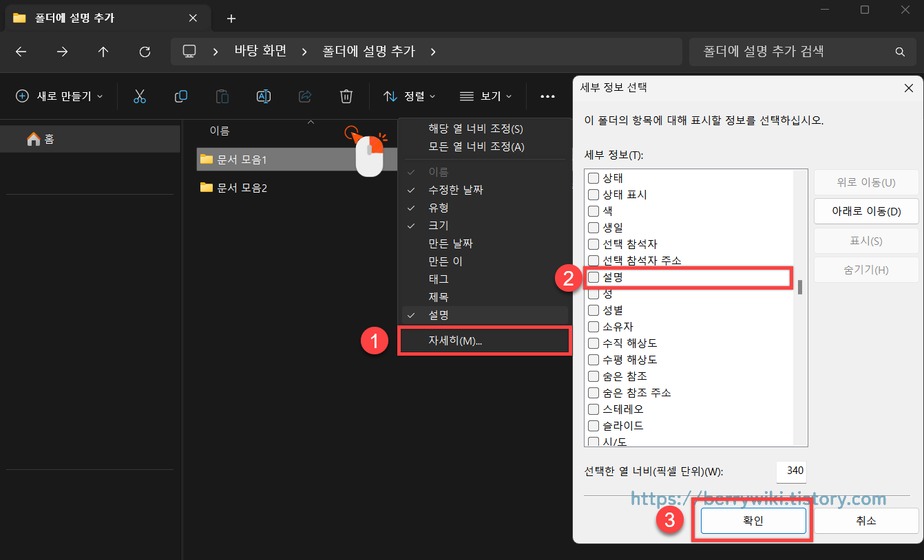Click the column width input showing 340
Image resolution: width=924 pixels, height=560 pixels.
(791, 472)
